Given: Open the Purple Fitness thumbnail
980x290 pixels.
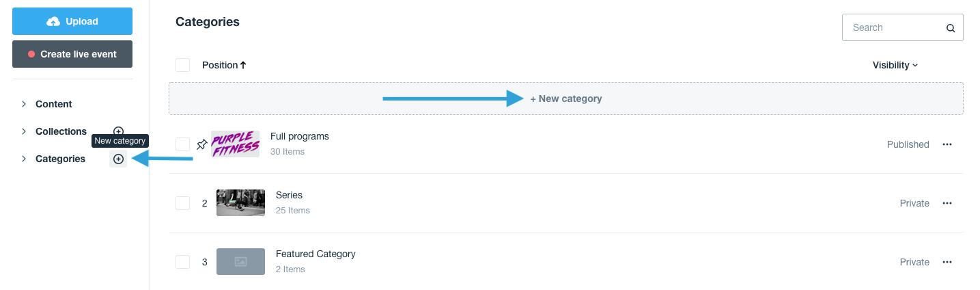Looking at the screenshot, I should [235, 144].
